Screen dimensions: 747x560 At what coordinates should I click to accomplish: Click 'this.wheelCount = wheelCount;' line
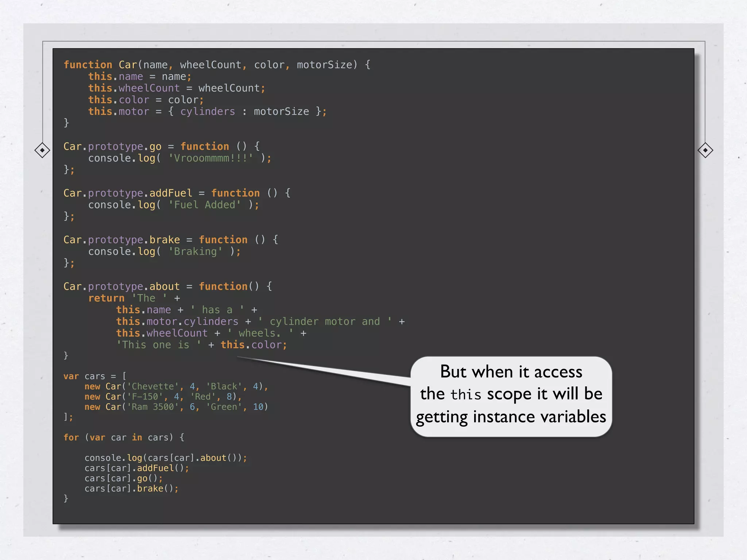point(177,88)
